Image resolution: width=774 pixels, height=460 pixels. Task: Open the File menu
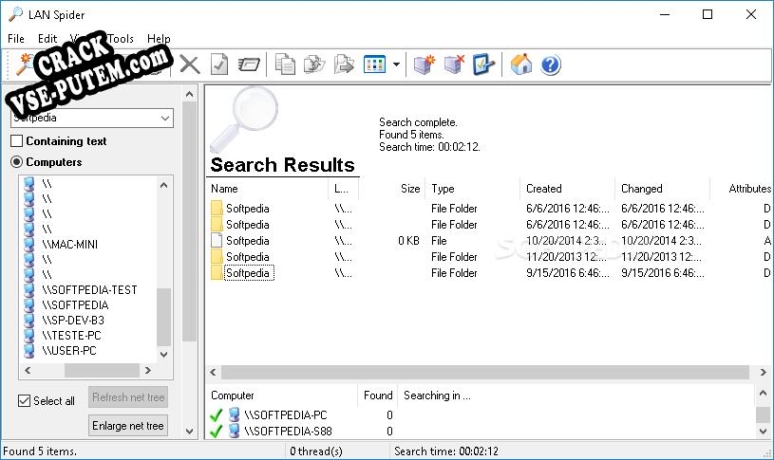(x=16, y=38)
